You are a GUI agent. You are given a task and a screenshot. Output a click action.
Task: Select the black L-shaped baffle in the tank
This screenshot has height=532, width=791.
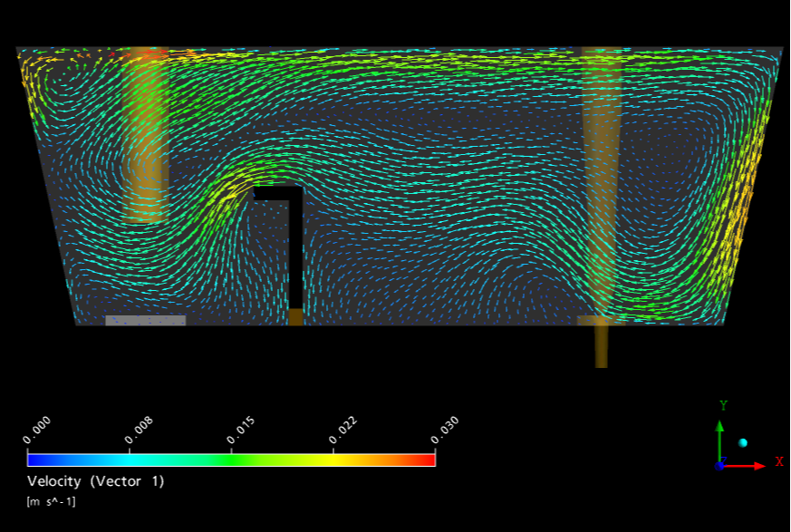295,245
